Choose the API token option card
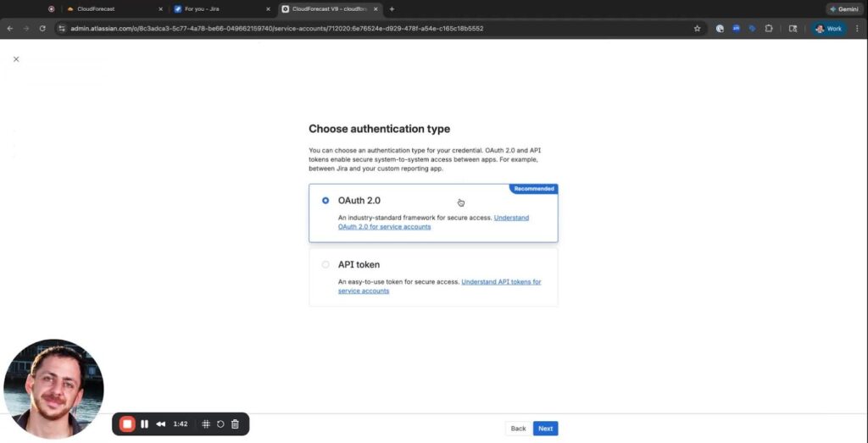868x443 pixels. click(433, 276)
